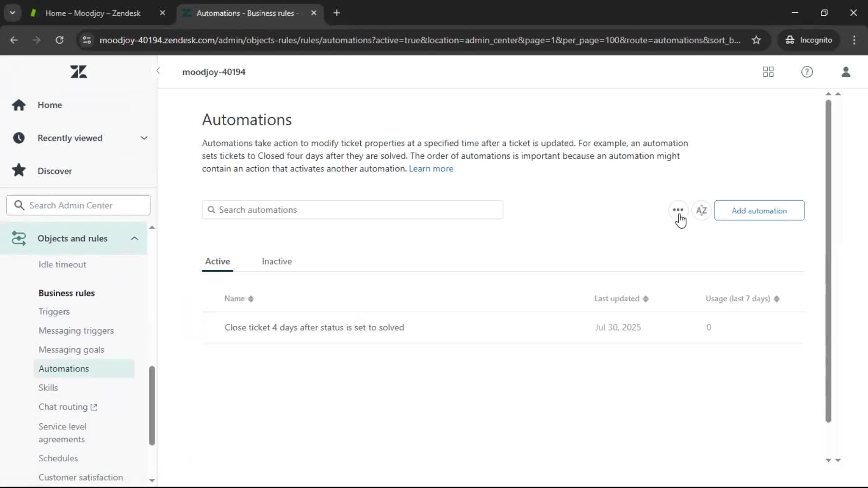Open the tab search dropdown arrow
This screenshot has height=488, width=868.
coord(13,13)
